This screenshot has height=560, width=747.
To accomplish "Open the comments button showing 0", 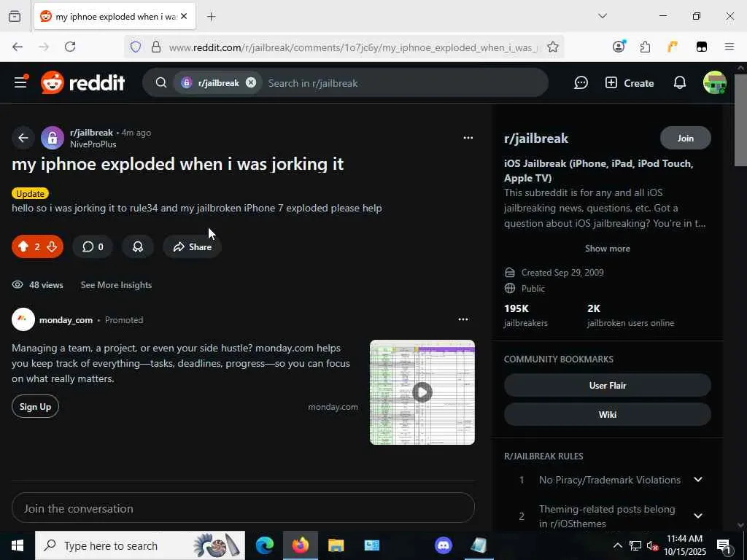I will pos(93,246).
